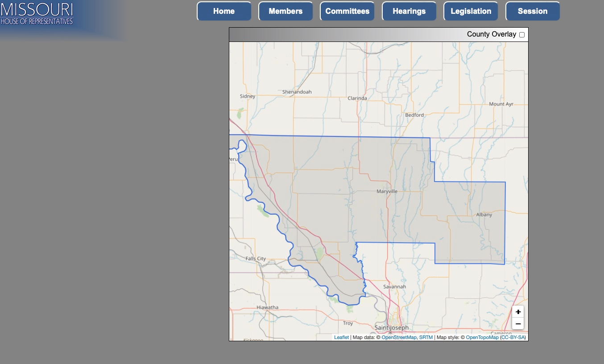604x364 pixels.
Task: Click the Saint Joseph city label
Action: click(x=391, y=328)
